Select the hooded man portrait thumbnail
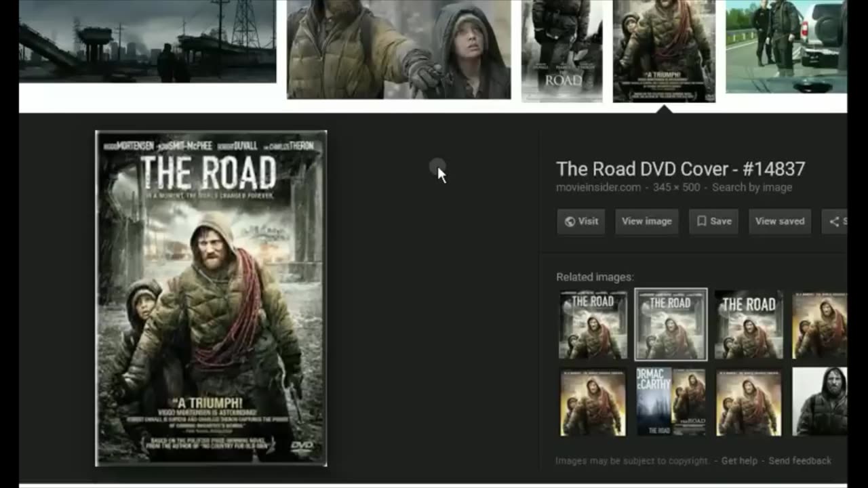 click(x=819, y=401)
